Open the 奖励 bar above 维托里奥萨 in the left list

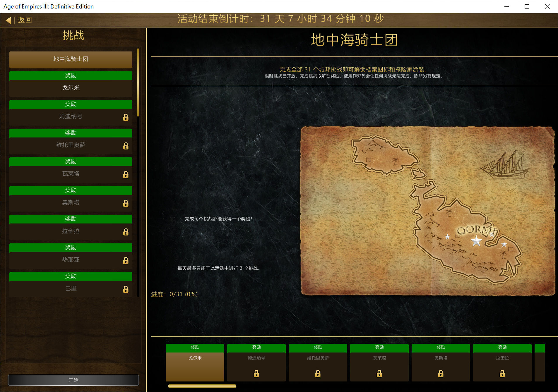[x=71, y=133]
